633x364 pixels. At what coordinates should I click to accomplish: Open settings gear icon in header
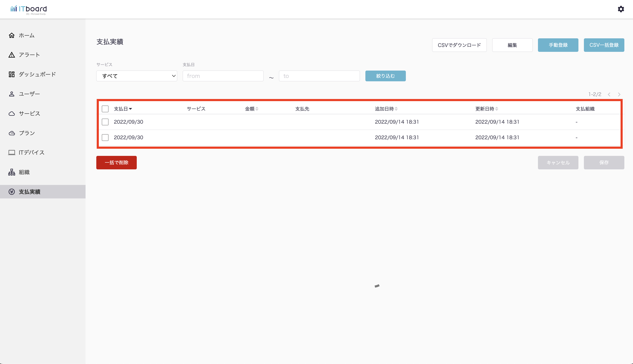(621, 9)
